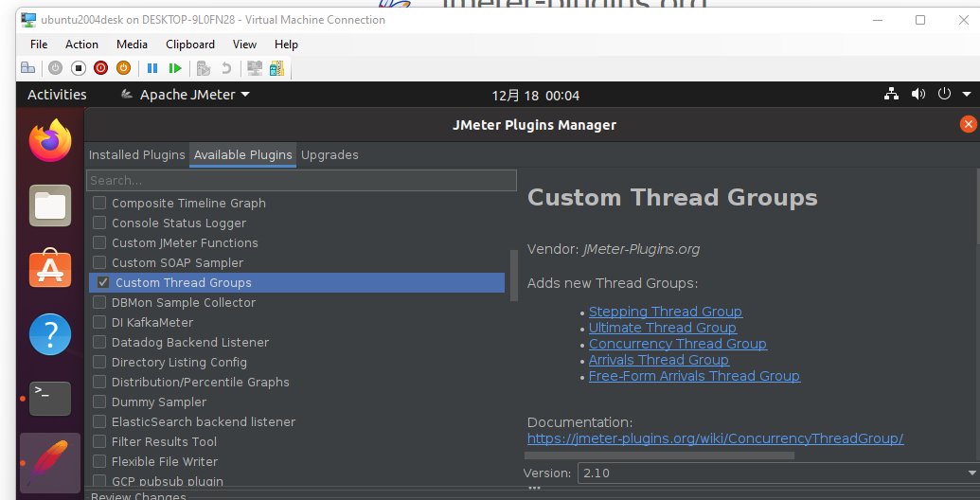Open the Help icon in the dock
980x500 pixels.
point(50,334)
